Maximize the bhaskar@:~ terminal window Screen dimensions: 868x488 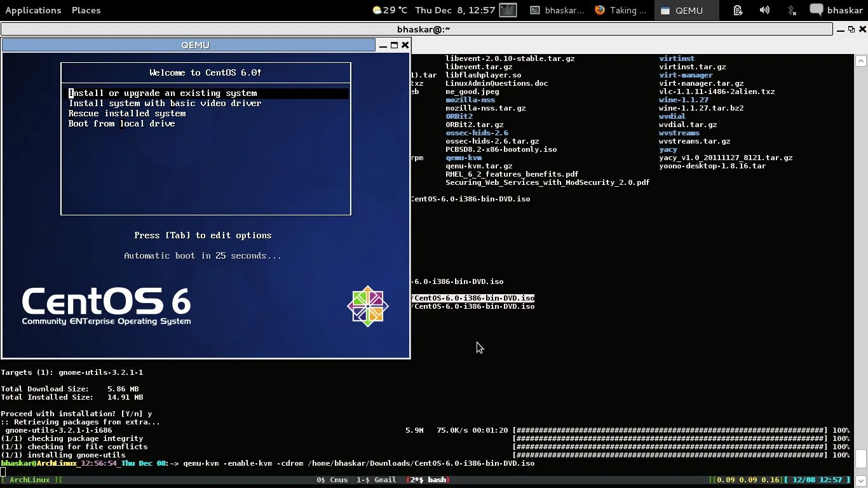(851, 29)
